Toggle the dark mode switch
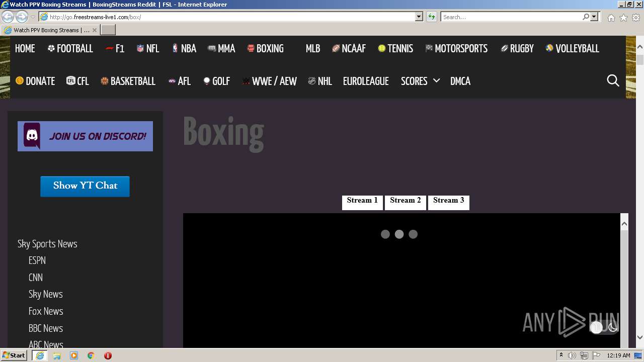 pos(604,328)
